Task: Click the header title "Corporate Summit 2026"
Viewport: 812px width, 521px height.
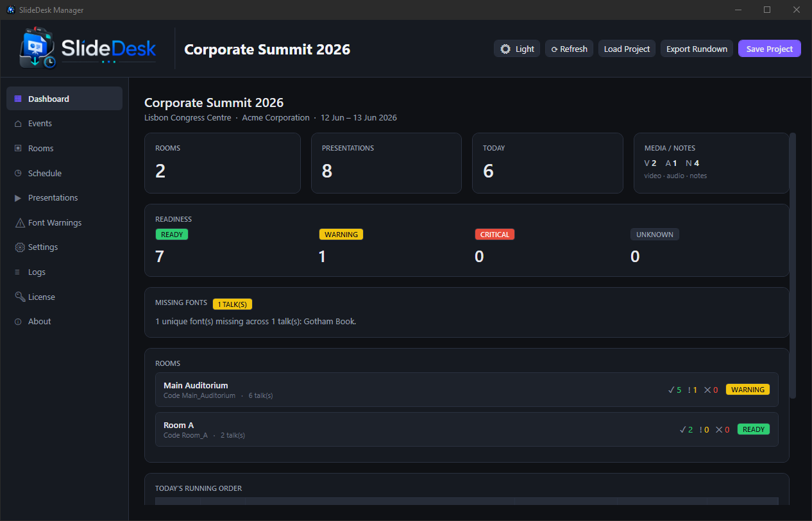Action: pos(267,49)
